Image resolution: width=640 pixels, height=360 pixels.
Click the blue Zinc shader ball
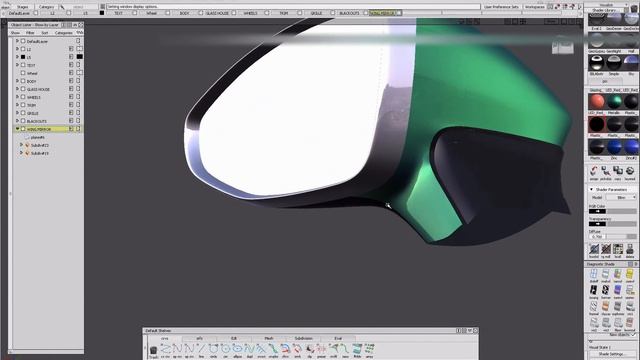tap(614, 147)
